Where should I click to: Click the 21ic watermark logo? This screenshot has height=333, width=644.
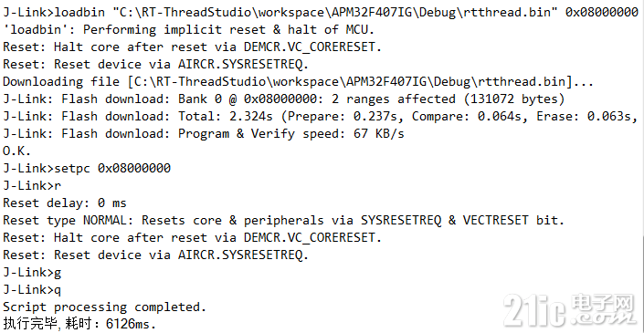571,311
